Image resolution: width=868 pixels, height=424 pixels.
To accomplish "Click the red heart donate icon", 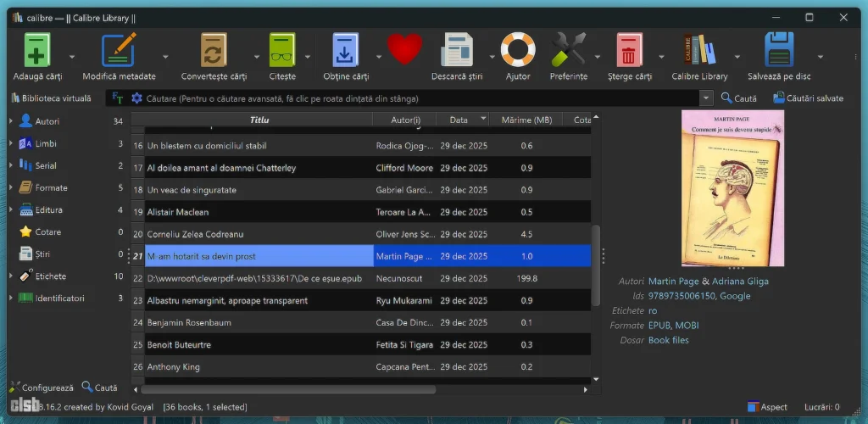I will [x=404, y=49].
